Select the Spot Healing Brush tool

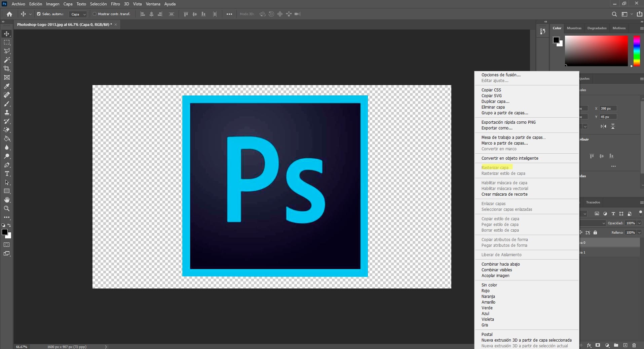coord(7,95)
